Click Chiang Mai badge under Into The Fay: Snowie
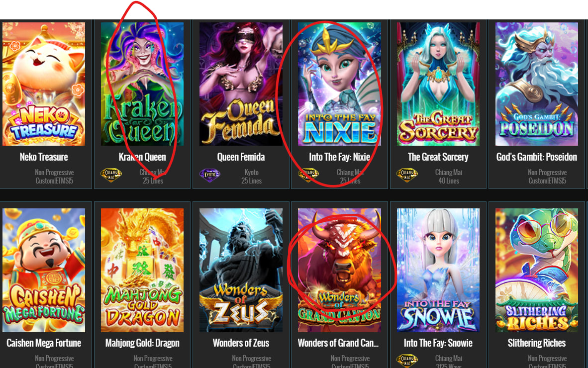Image resolution: width=588 pixels, height=368 pixels. [407, 361]
